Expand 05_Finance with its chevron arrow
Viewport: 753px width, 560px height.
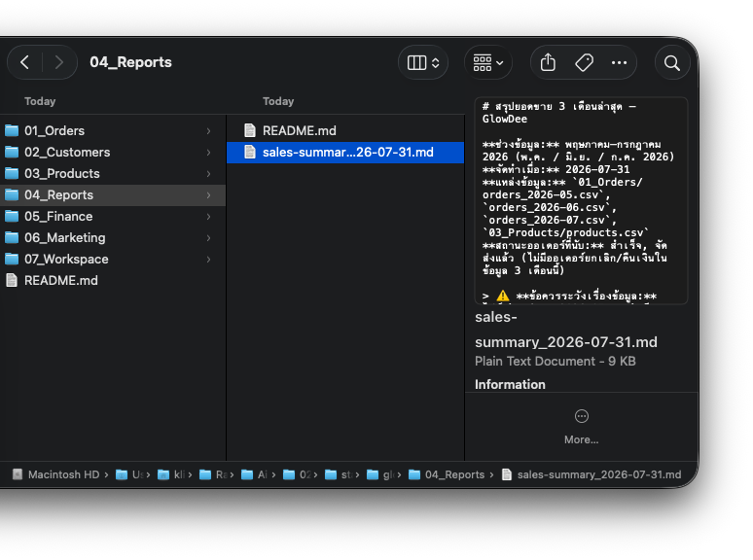point(208,217)
